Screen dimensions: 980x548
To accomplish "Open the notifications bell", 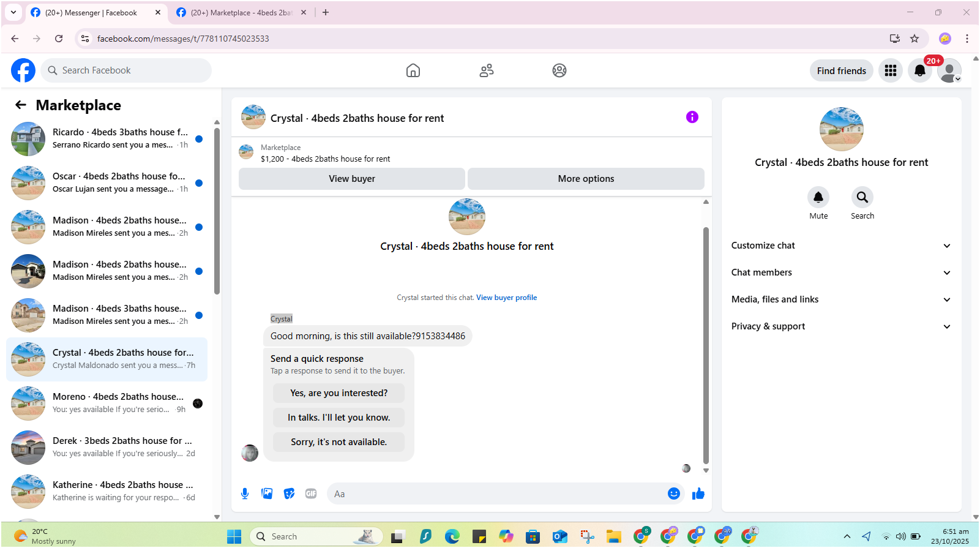I will [x=920, y=70].
